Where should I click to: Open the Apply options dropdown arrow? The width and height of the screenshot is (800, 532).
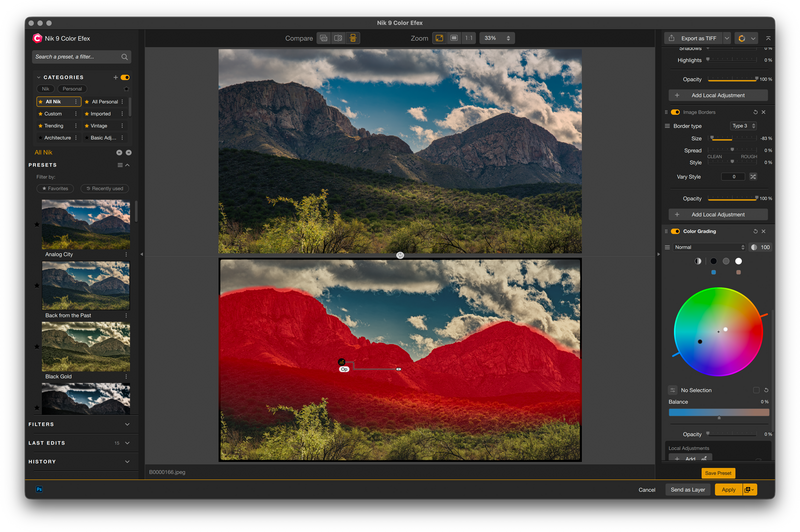coord(749,490)
